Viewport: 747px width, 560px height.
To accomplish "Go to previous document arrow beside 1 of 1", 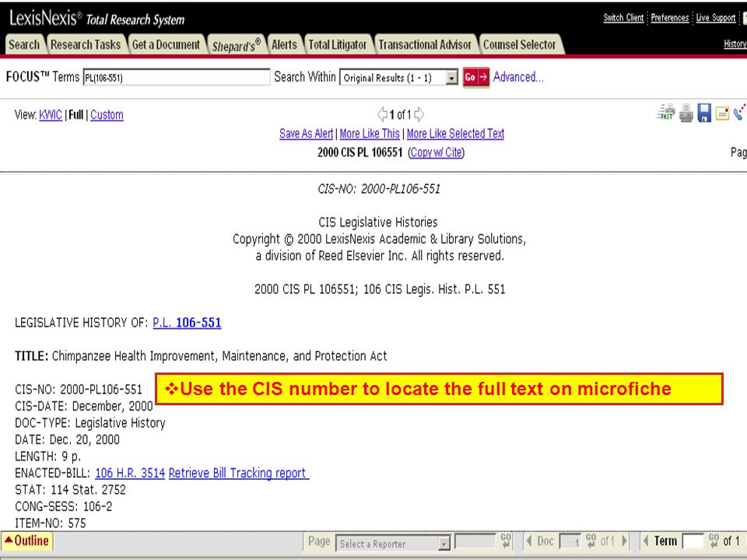I will 382,114.
